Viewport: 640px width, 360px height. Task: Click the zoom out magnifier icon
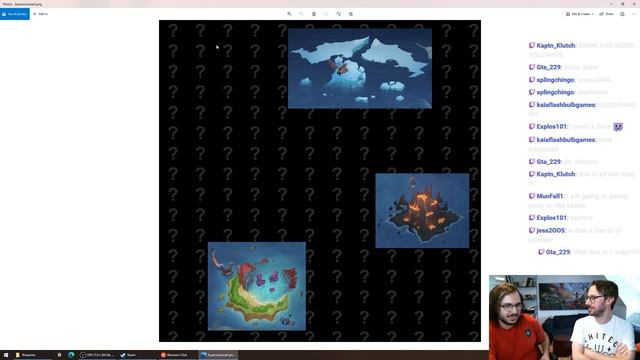pos(302,14)
